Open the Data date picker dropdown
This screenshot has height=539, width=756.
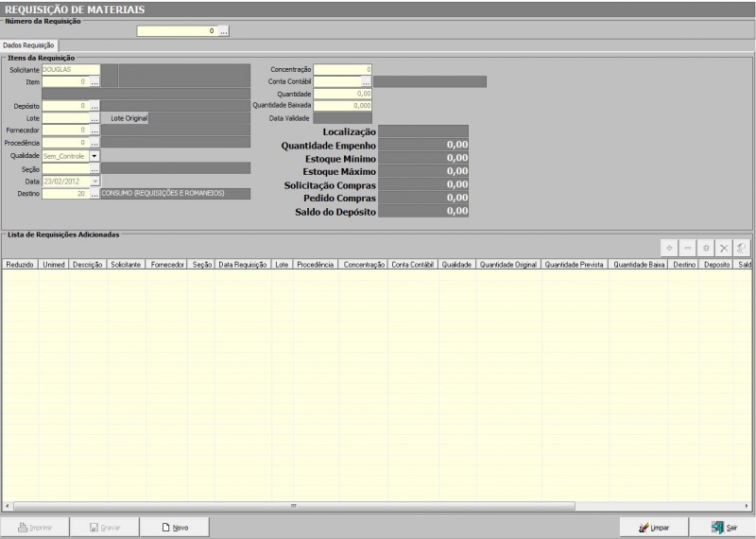[94, 180]
